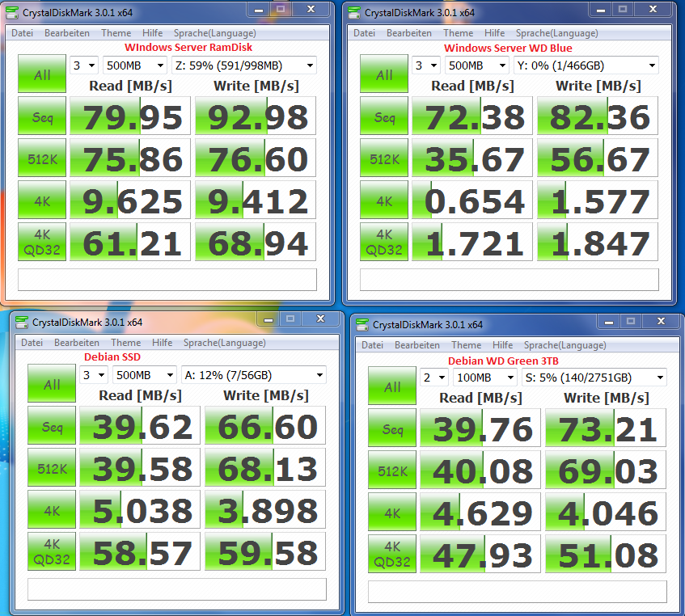Screen dimensions: 685x616
Task: Click 4K QD32 write result 59.58 in Debian SSD
Action: (x=265, y=551)
